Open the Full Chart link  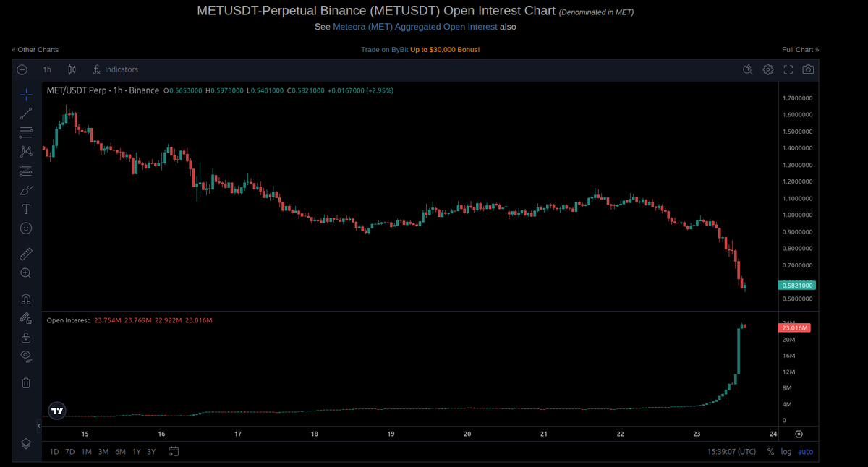[801, 50]
